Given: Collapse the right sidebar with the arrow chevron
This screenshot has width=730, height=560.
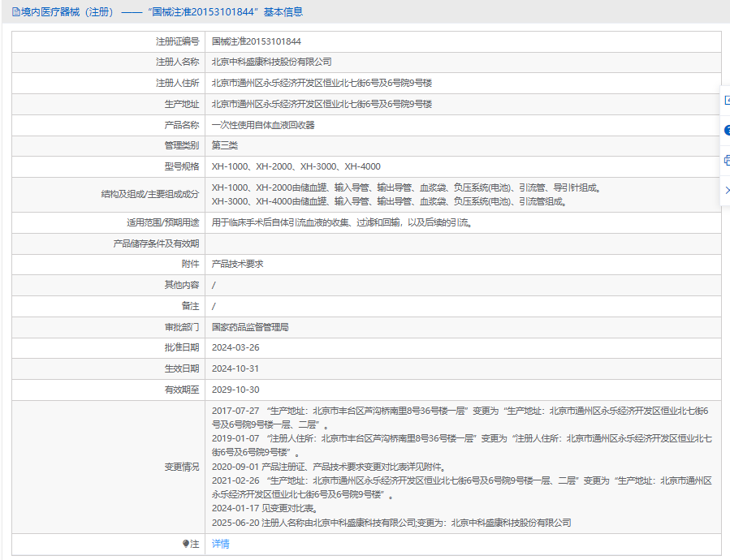Looking at the screenshot, I should pyautogui.click(x=726, y=190).
